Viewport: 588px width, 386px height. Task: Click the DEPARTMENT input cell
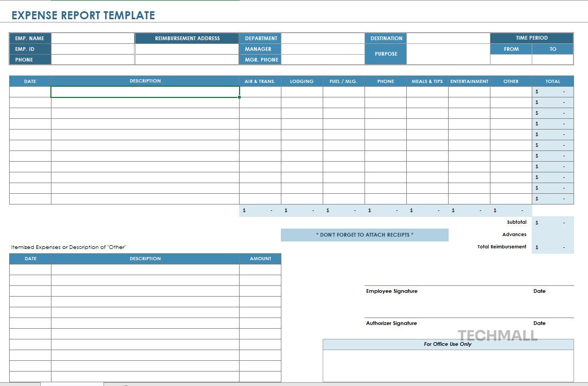[322, 38]
